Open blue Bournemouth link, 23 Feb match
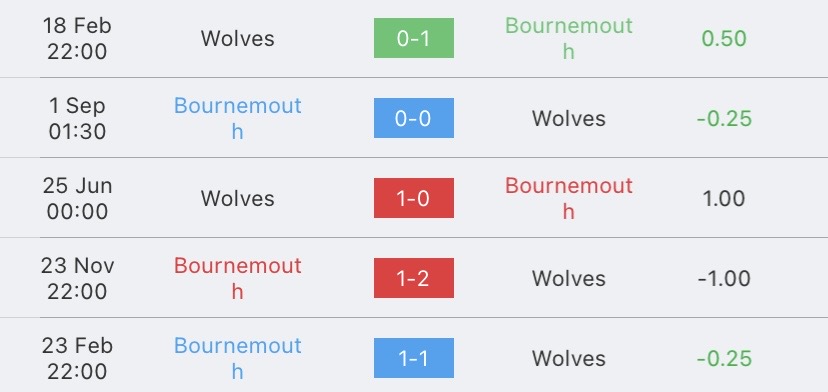The width and height of the screenshot is (828, 392). tap(238, 358)
